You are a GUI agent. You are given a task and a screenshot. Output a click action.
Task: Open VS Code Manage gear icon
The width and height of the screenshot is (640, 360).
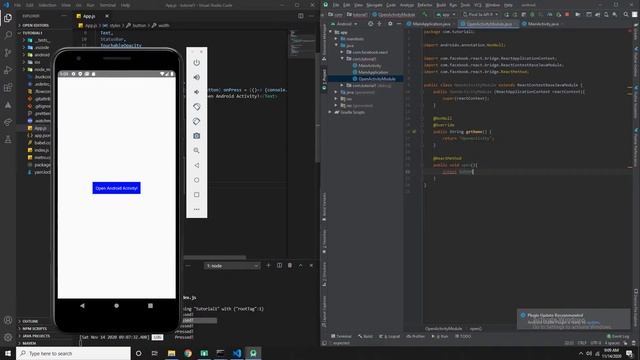8,338
